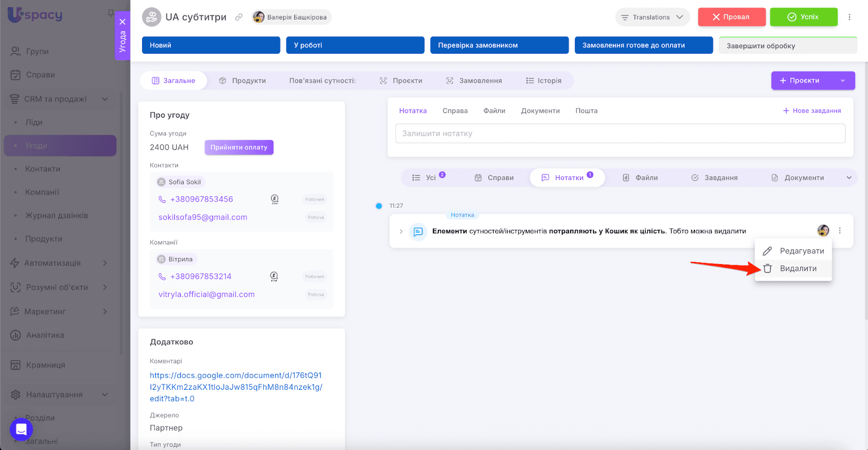Screen dimensions: 868x450
Task: Click the pencil icon for Редагувати
Action: tap(767, 251)
